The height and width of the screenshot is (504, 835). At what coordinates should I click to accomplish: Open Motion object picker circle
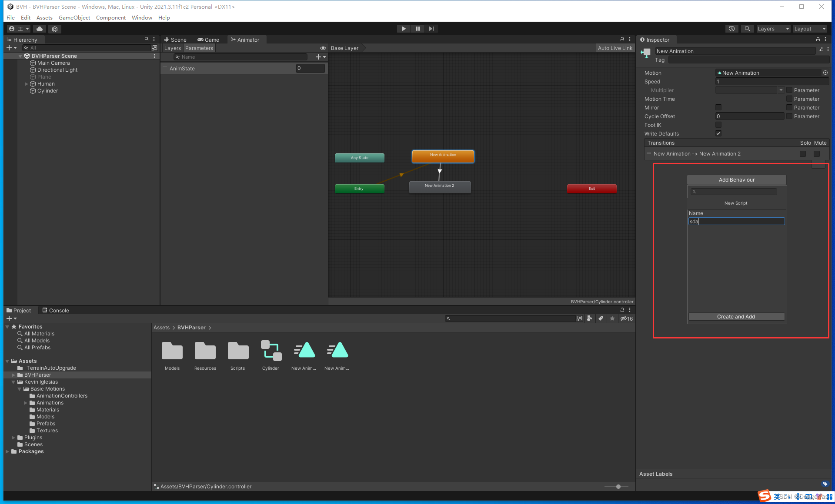pos(825,73)
